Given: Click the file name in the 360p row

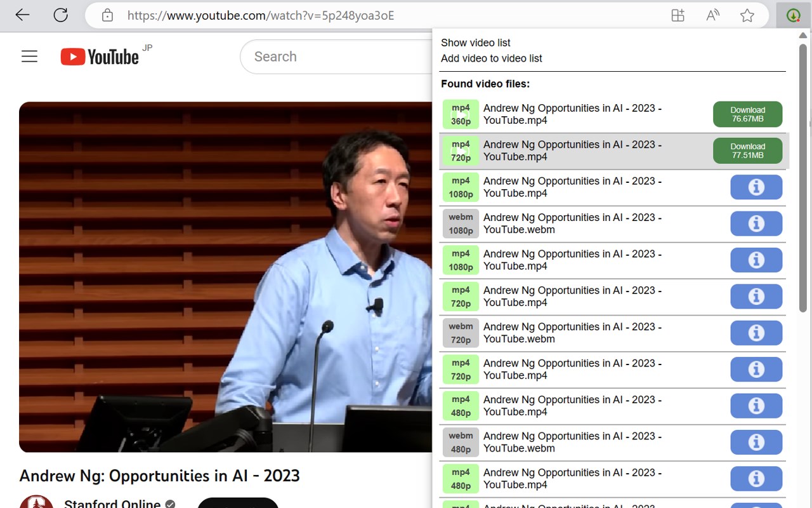Looking at the screenshot, I should [572, 114].
